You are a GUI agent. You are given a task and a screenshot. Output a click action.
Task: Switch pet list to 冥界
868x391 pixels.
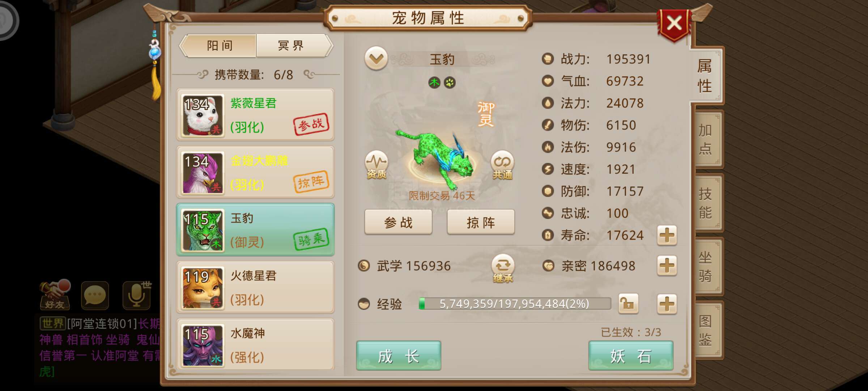tap(292, 46)
